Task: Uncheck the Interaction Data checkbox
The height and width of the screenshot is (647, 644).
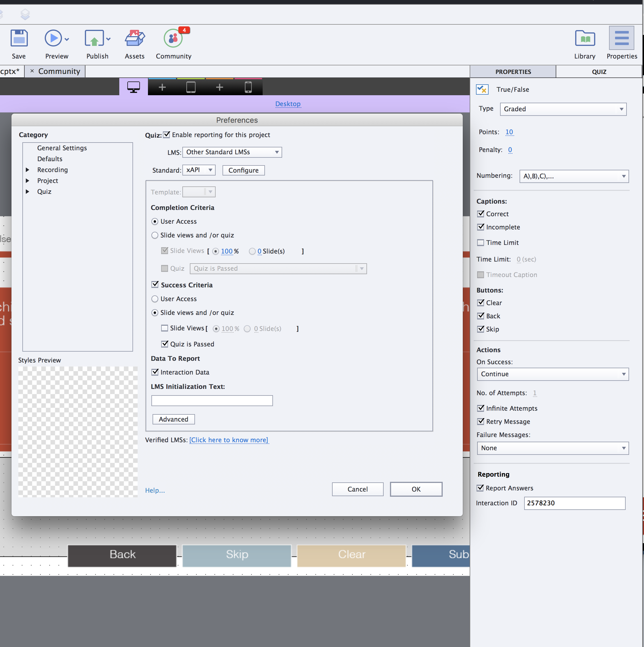Action: pyautogui.click(x=155, y=372)
